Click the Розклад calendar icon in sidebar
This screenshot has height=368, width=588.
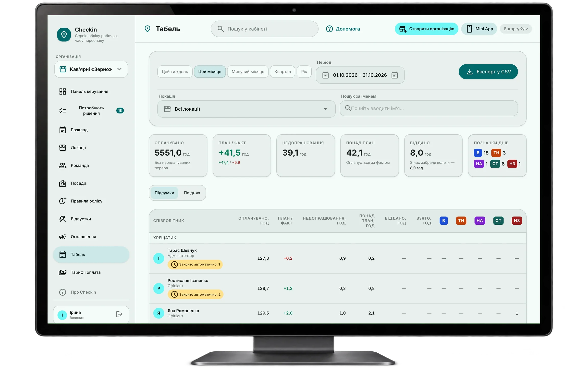(63, 130)
